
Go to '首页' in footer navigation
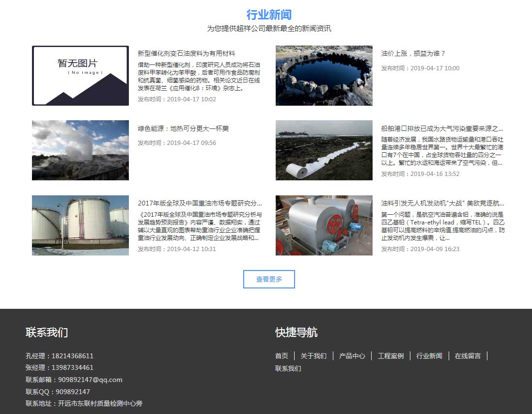(282, 356)
